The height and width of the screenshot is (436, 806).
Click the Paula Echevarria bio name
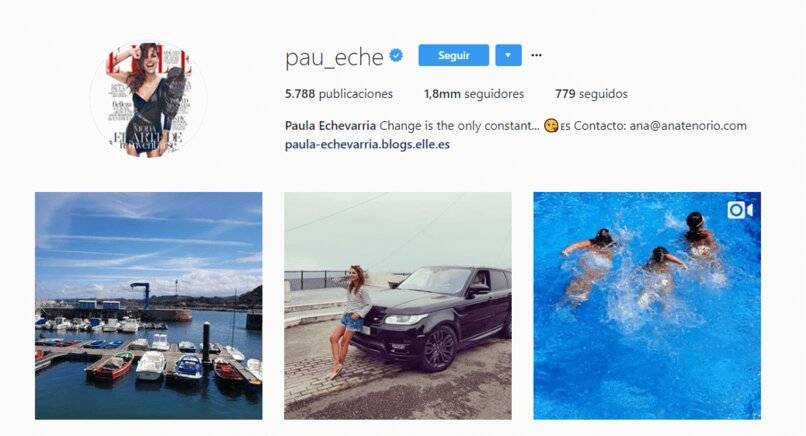click(331, 126)
